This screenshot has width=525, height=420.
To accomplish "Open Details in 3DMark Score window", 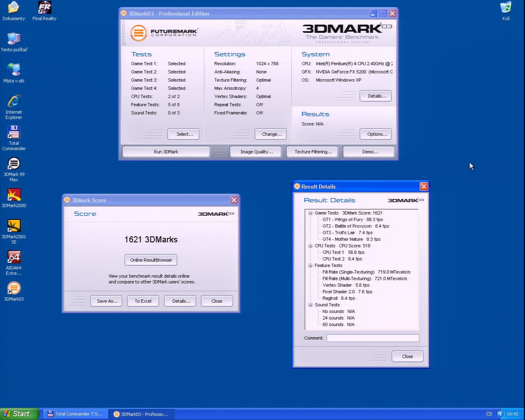I will coord(180,301).
